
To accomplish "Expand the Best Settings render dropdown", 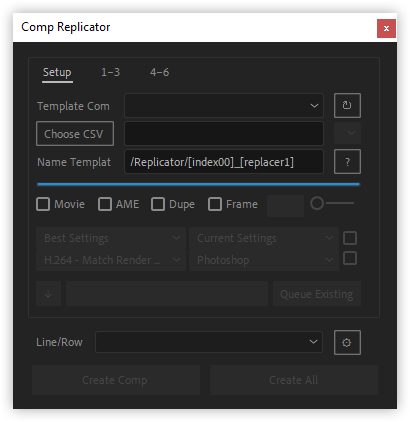I will (x=111, y=238).
